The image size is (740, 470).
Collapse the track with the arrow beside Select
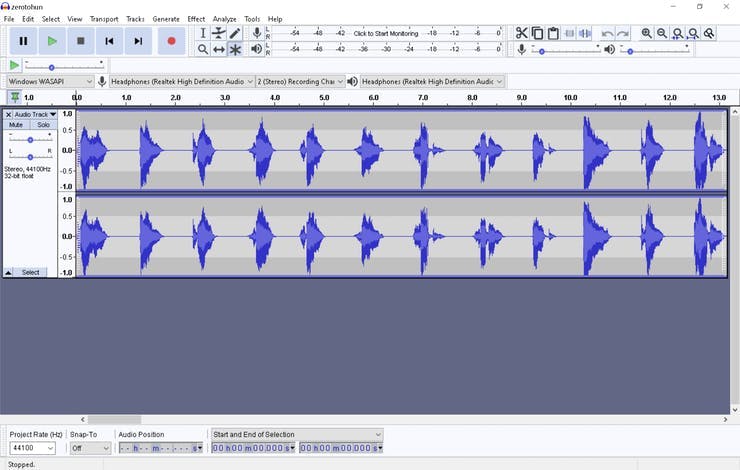point(9,272)
